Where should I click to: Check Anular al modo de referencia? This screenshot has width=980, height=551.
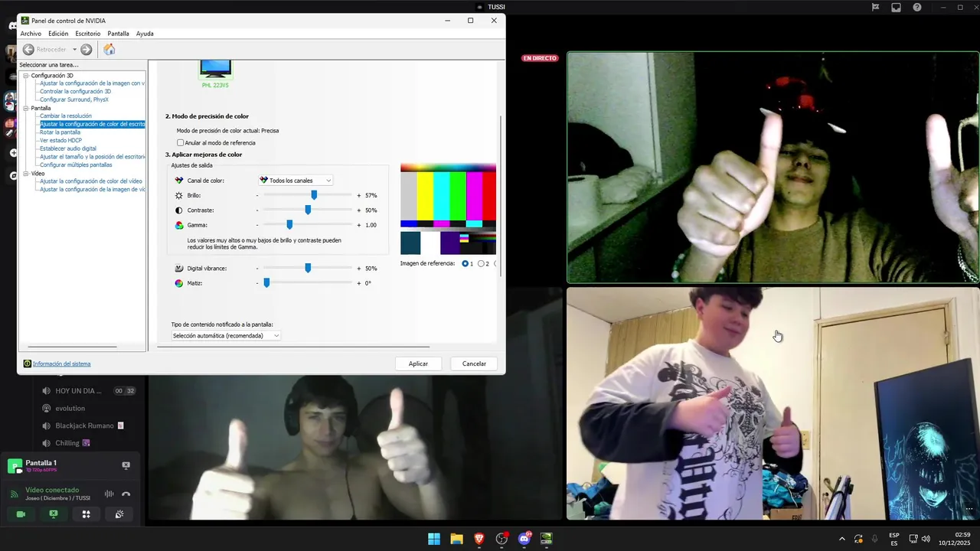181,142
